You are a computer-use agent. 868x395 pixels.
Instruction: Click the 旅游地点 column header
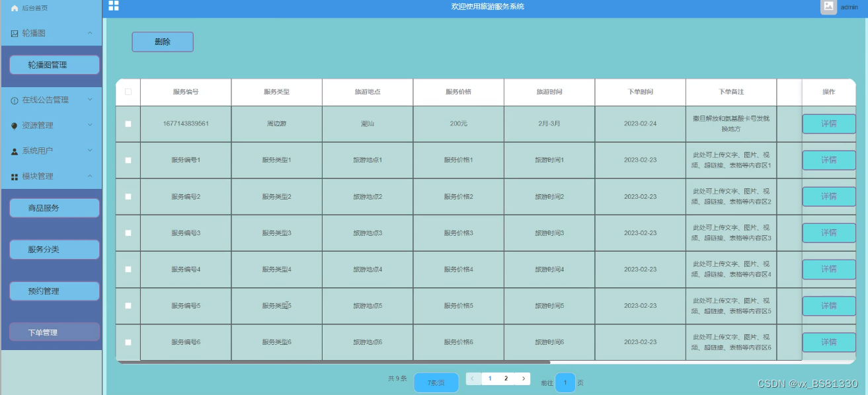coord(368,92)
